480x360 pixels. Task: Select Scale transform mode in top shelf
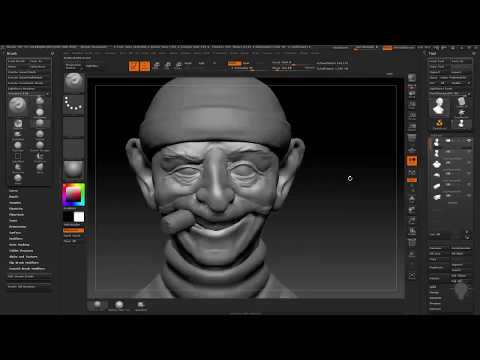coord(168,65)
